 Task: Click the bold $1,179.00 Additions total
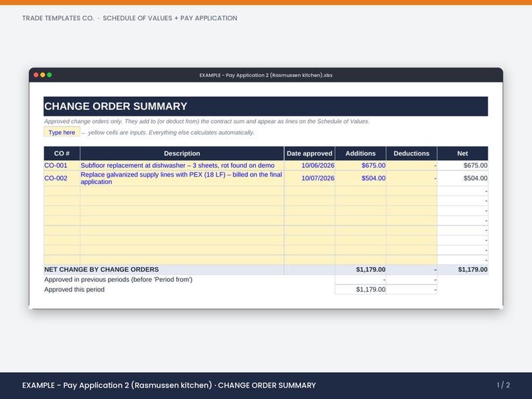[360, 270]
